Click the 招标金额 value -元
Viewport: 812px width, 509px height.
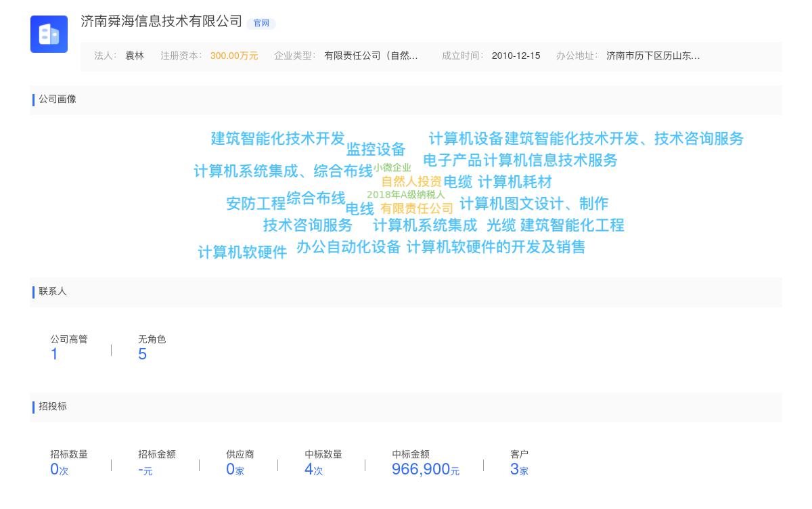145,470
